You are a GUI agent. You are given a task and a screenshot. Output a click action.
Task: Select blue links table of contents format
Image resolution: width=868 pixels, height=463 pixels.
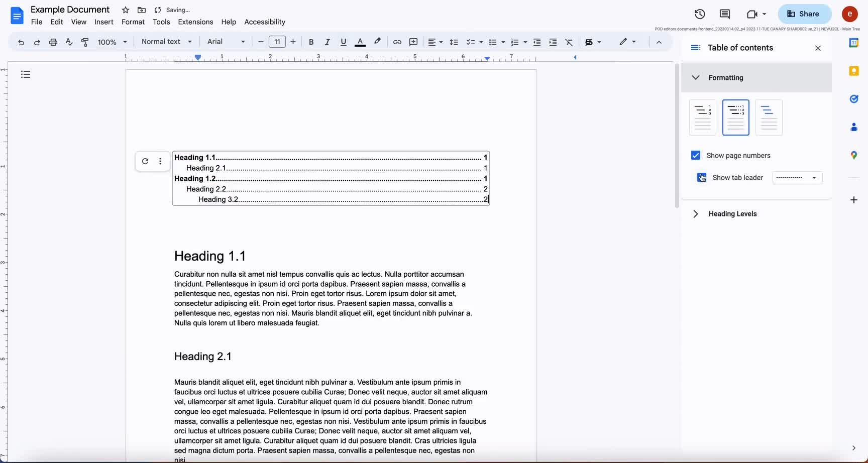click(769, 118)
